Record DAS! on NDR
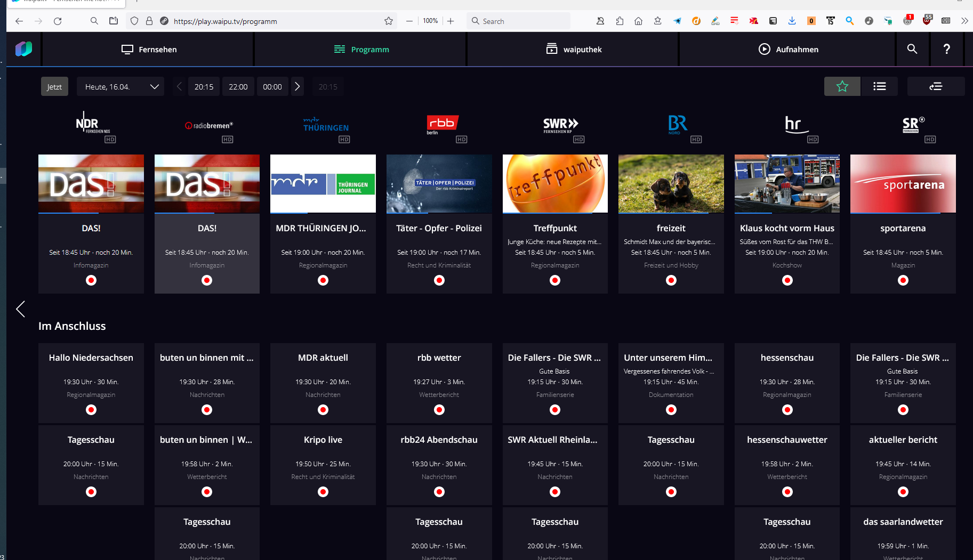973x560 pixels. coord(91,280)
